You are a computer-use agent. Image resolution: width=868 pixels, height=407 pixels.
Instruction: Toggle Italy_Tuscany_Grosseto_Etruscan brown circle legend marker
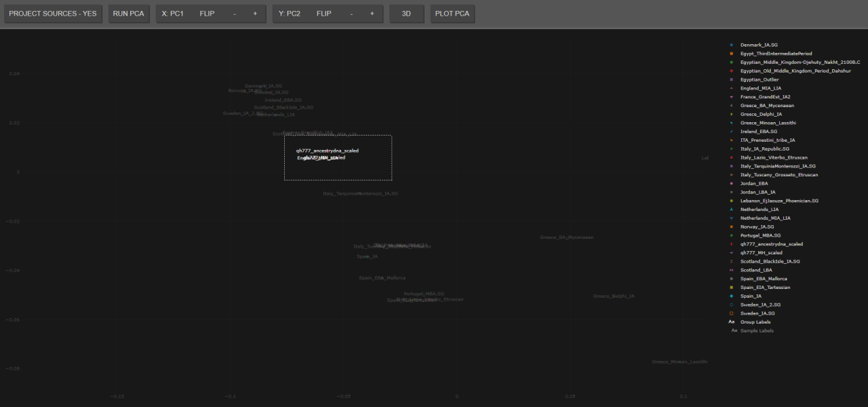(732, 175)
